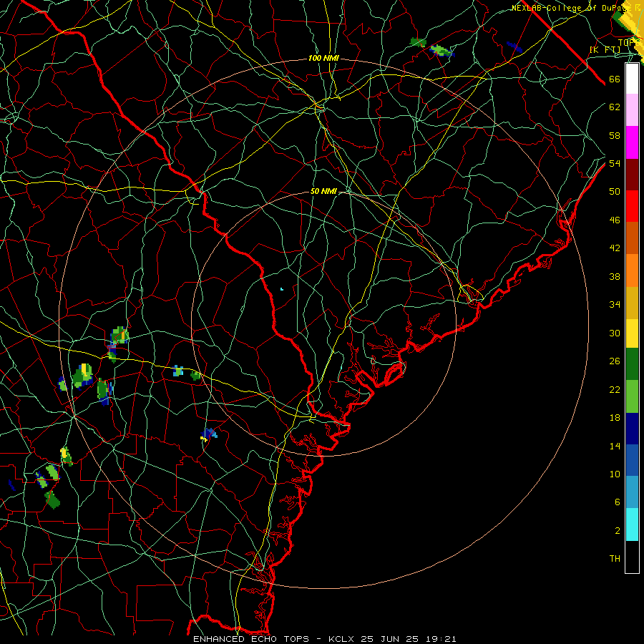Click the medium blue legend swatch
The width and height of the screenshot is (644, 644).
tap(632, 460)
